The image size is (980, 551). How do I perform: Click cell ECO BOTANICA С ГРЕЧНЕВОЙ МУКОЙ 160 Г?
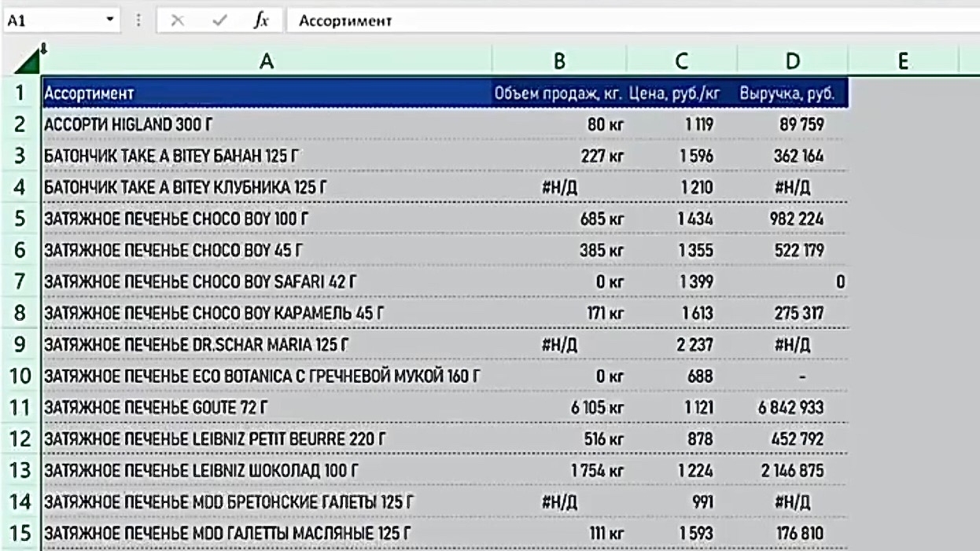click(x=267, y=377)
